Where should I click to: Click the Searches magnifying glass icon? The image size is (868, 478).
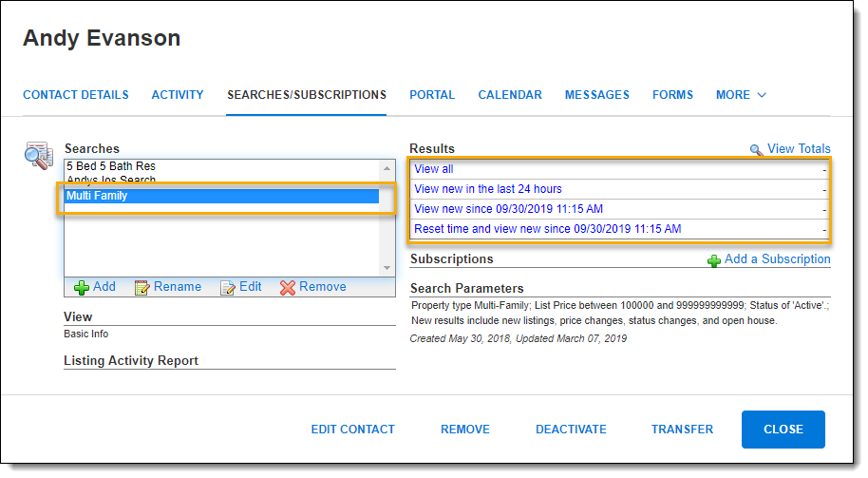click(x=39, y=155)
